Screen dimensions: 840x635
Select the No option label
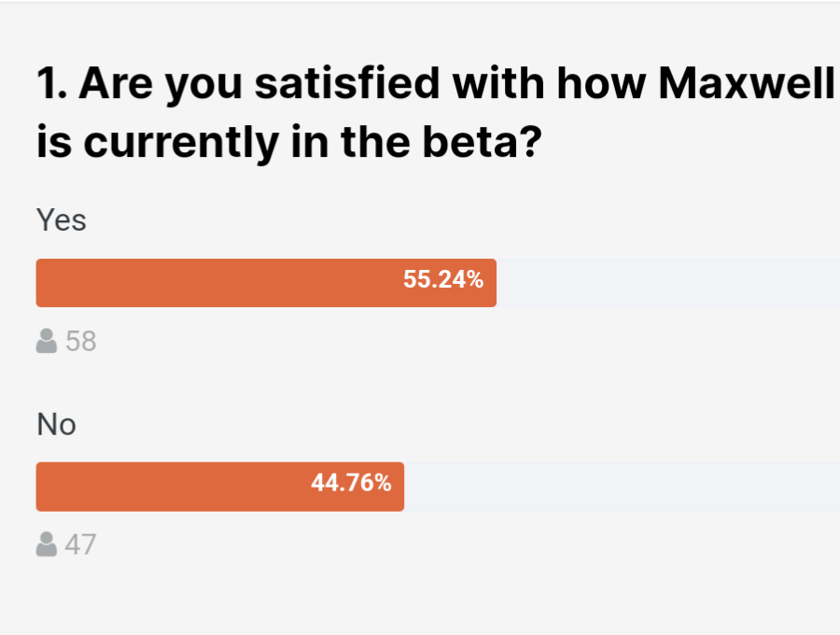[x=56, y=425]
